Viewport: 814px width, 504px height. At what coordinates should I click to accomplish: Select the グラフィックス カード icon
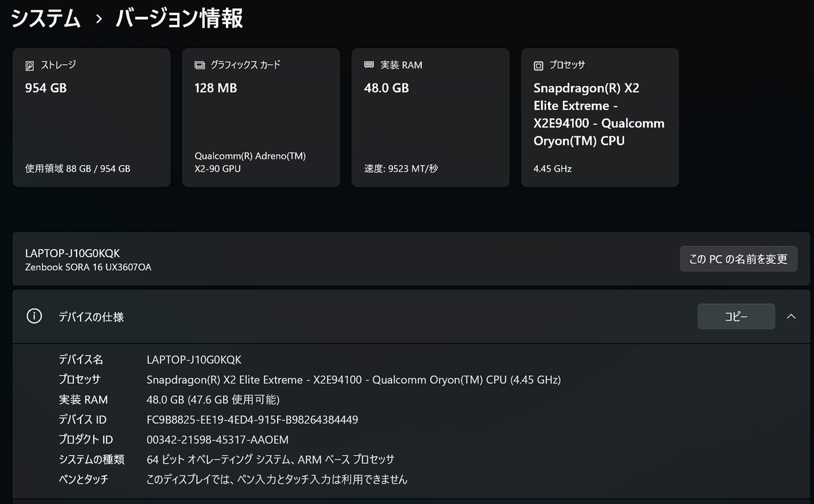click(199, 64)
